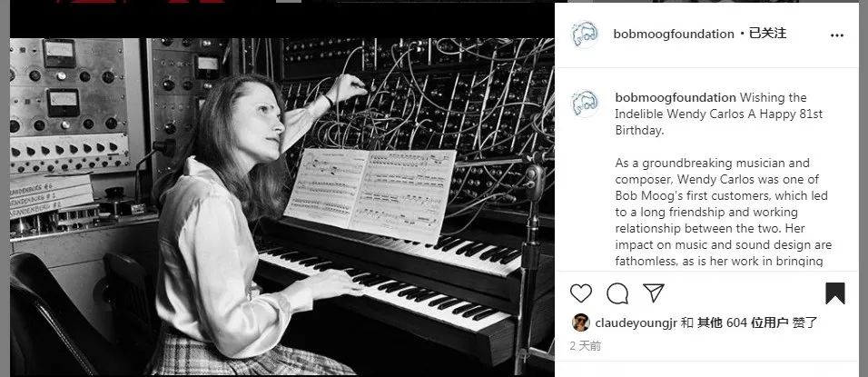
Task: Share post via paper plane icon
Action: [x=653, y=293]
